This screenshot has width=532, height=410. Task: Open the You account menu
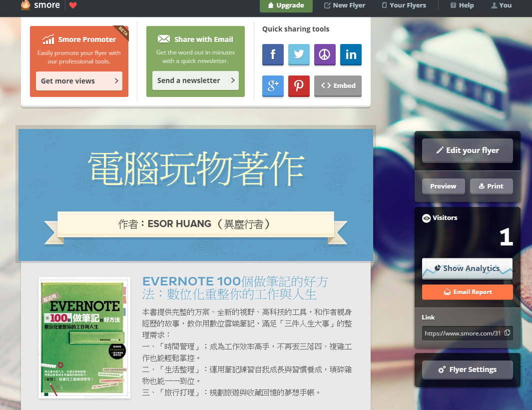(x=502, y=5)
